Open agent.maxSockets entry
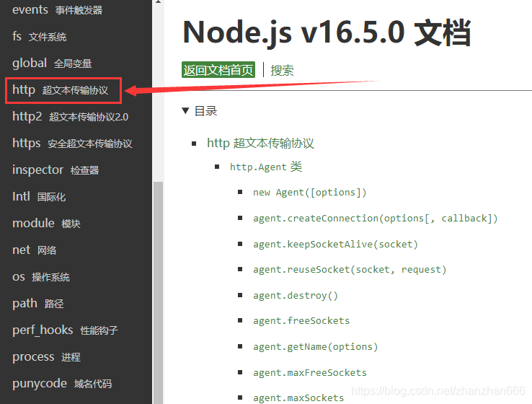Screen dimensions: 532x404 coord(298,398)
